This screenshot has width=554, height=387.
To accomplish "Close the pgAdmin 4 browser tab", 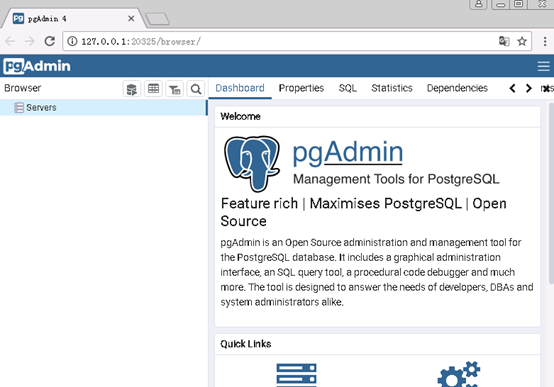I will pos(131,18).
